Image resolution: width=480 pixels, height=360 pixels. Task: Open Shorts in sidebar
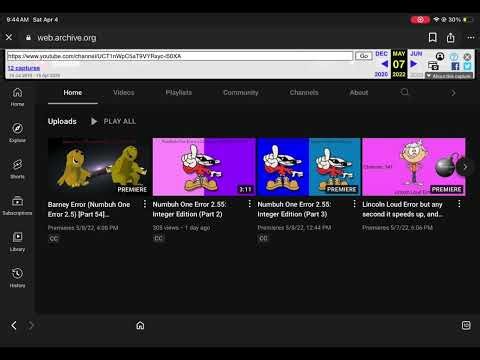tap(17, 169)
